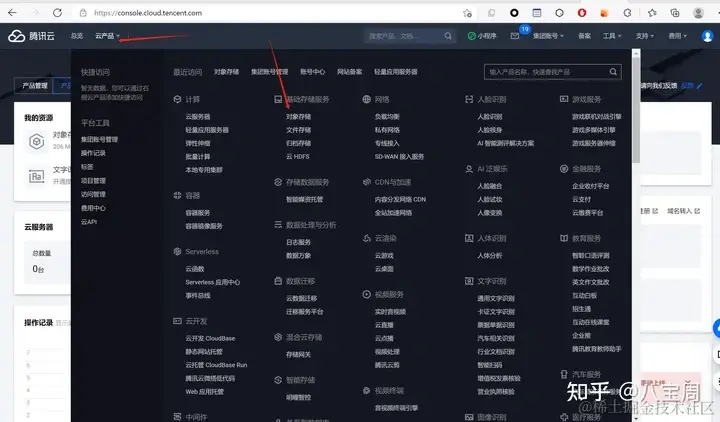
Task: Click the 游戏服务 category icon
Action: [x=564, y=99]
